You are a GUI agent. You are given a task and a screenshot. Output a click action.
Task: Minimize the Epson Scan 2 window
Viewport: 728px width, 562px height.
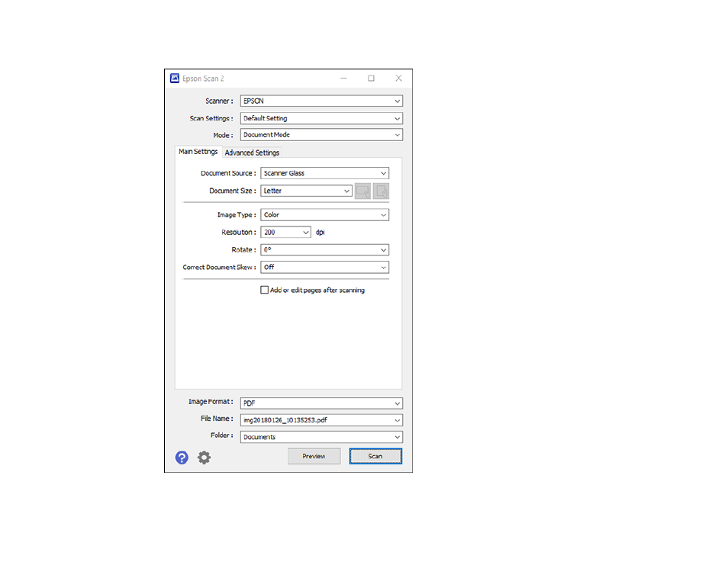click(x=343, y=79)
